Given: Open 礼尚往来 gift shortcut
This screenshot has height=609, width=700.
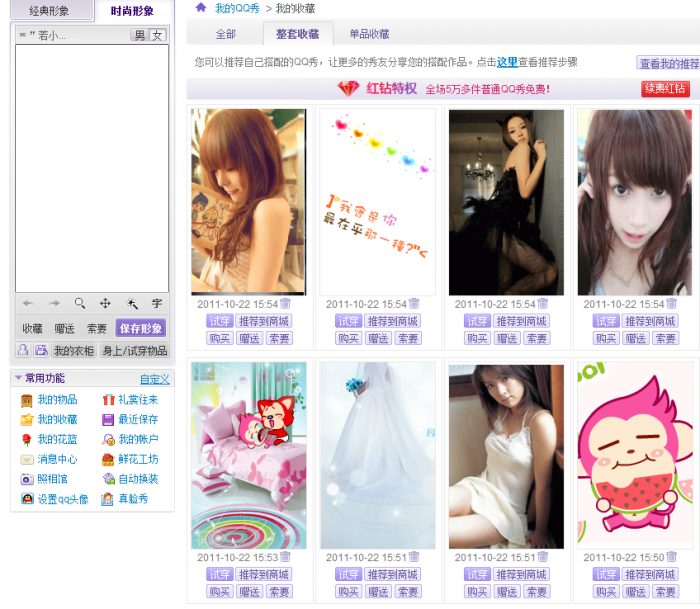Looking at the screenshot, I should pos(130,400).
